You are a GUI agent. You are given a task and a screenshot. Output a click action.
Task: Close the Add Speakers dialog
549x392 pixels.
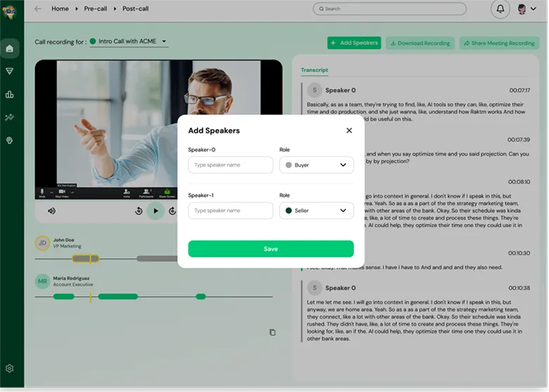click(349, 130)
